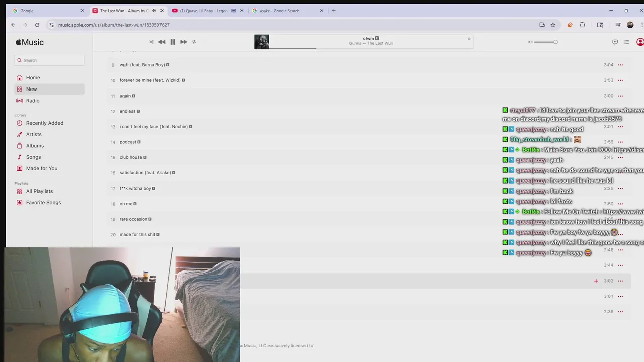Go to Home in the sidebar
Image resolution: width=644 pixels, height=362 pixels.
pyautogui.click(x=49, y=78)
